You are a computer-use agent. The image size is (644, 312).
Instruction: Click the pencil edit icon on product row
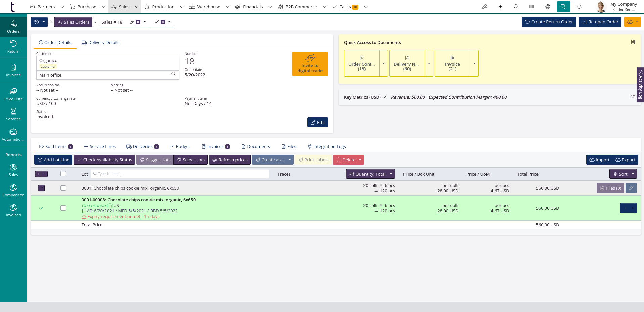pos(631,188)
